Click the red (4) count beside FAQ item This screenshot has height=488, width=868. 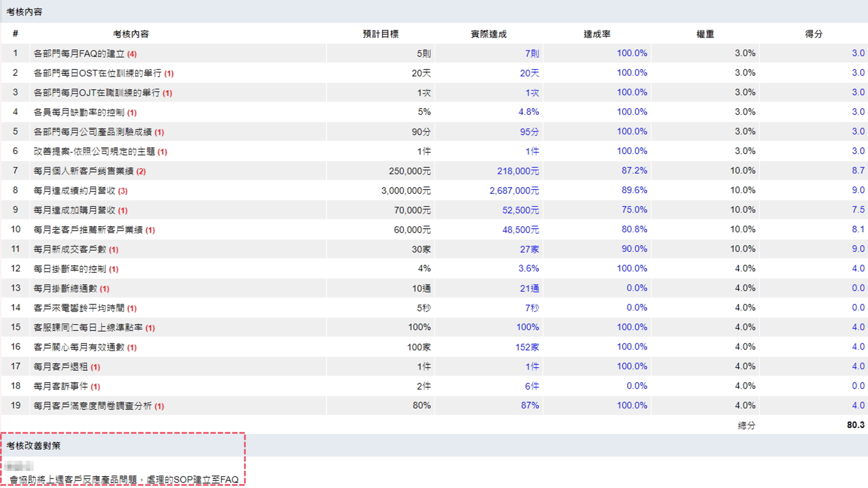[x=132, y=54]
